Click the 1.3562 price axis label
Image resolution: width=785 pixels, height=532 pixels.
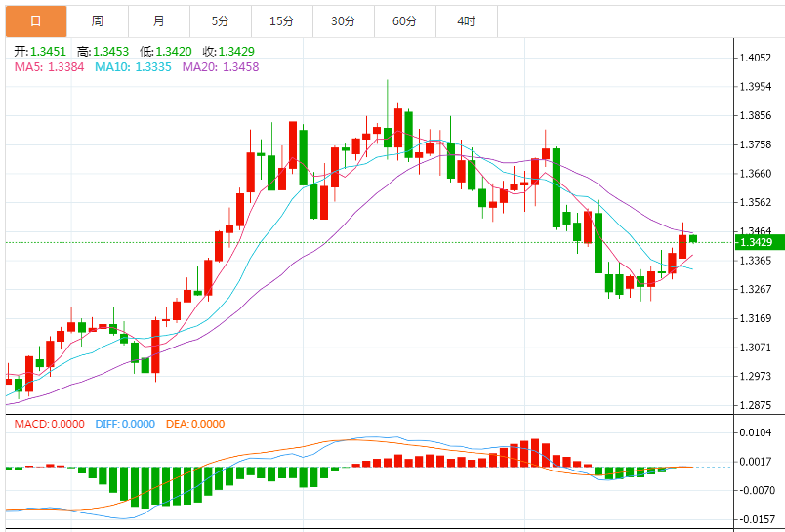(x=756, y=203)
